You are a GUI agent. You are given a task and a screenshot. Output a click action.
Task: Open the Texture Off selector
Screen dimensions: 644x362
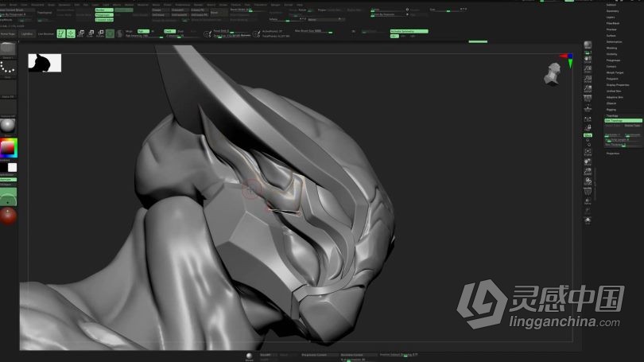pyautogui.click(x=8, y=107)
